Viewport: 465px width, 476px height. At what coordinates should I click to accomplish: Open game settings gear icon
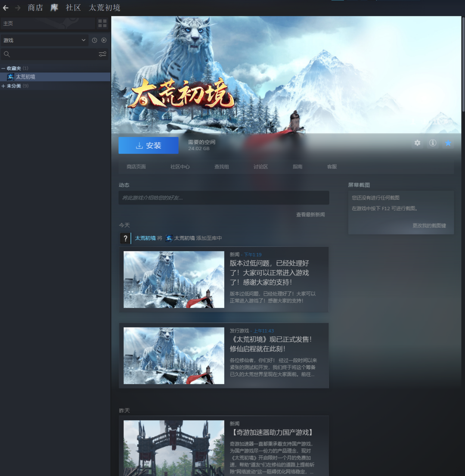coord(417,143)
